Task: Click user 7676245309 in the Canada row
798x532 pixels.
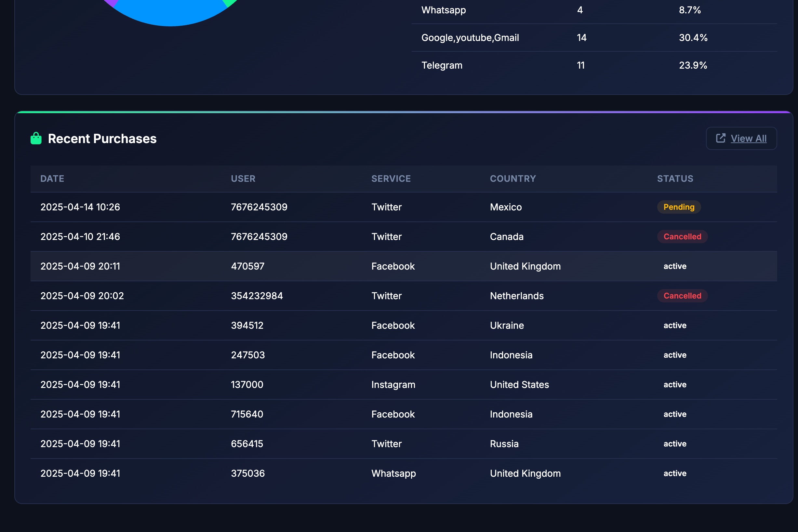Action: [x=259, y=236]
